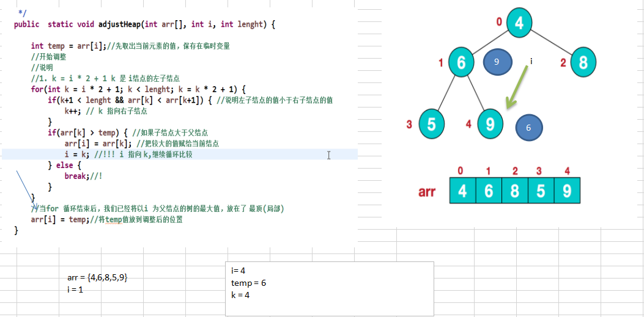Select the teal tree node labeled 8
This screenshot has height=317, width=644.
[583, 62]
